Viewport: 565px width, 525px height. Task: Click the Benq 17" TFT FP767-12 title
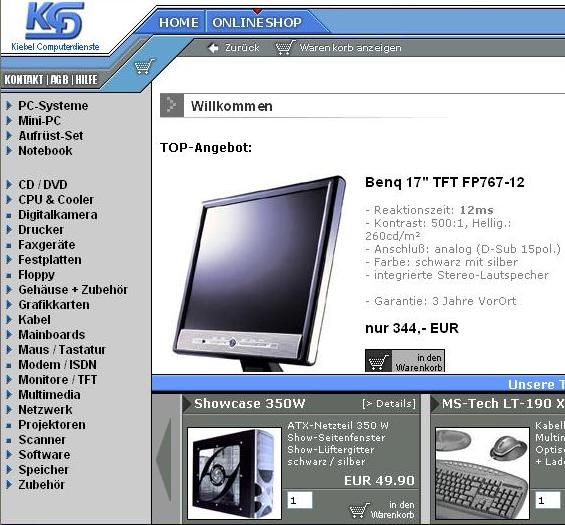[x=445, y=182]
